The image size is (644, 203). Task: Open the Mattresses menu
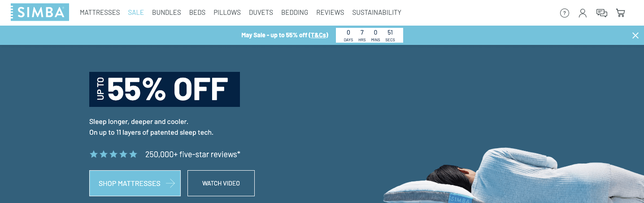click(100, 13)
